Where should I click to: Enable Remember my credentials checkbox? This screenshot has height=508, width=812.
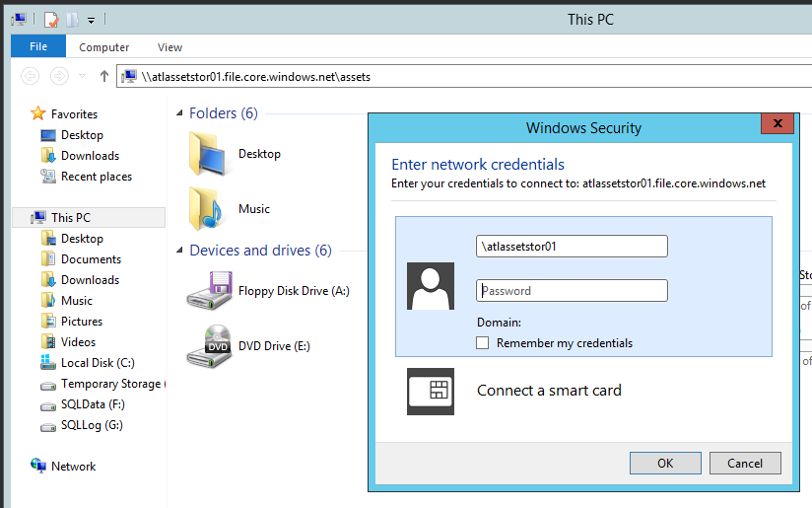coord(482,342)
